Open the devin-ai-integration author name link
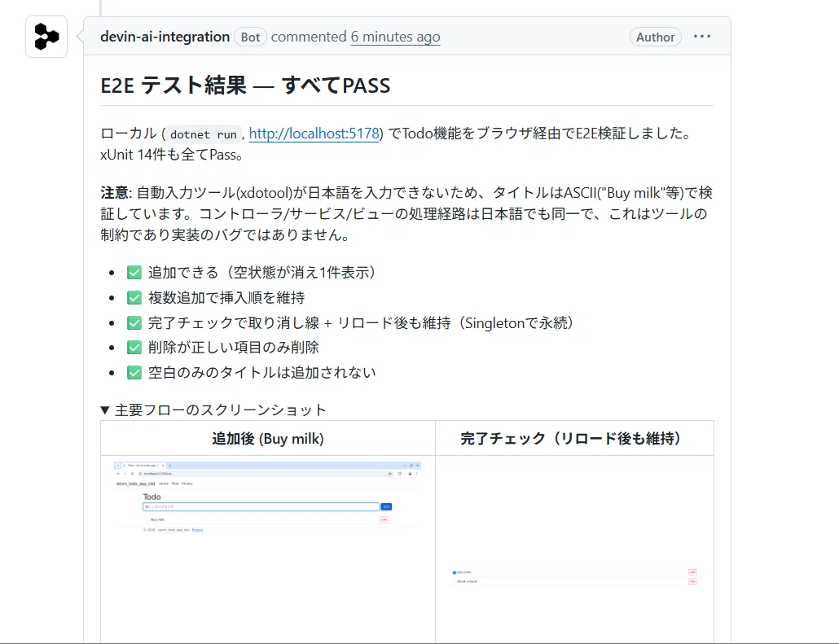 click(165, 37)
